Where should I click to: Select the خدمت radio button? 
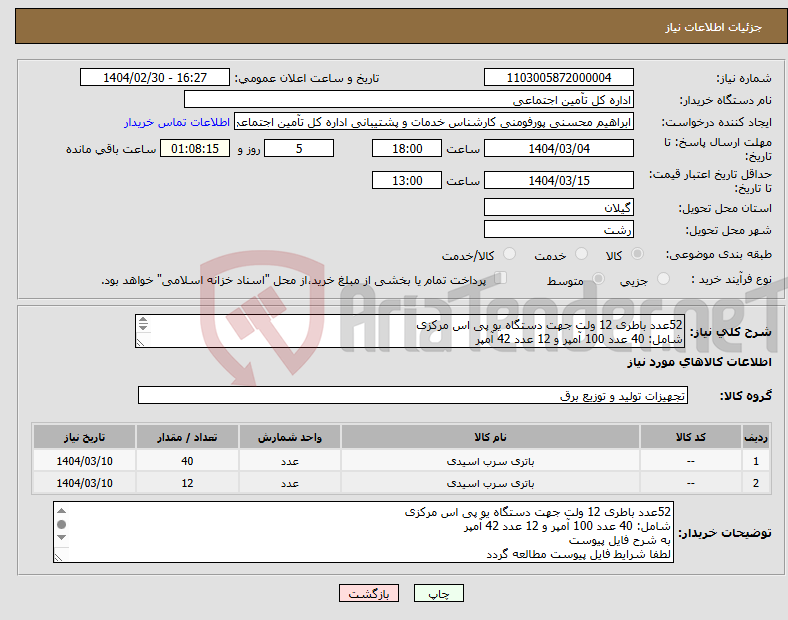tap(581, 254)
